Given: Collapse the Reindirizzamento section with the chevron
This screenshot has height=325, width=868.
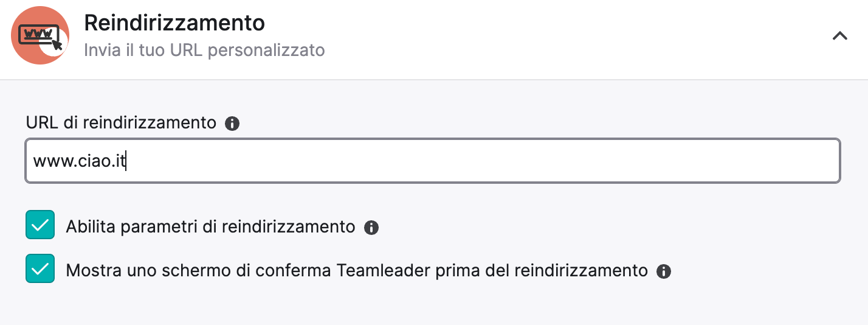Looking at the screenshot, I should 839,36.
